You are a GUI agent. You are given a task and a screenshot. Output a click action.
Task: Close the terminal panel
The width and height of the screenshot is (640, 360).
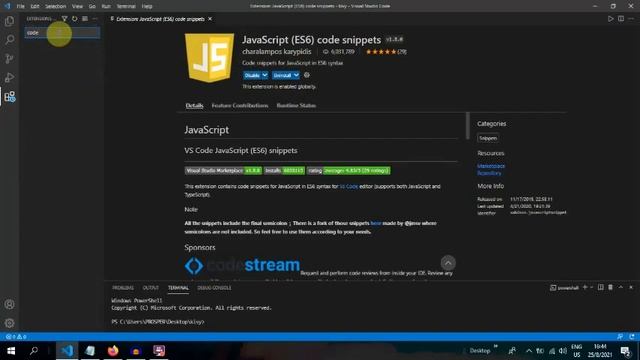631,287
